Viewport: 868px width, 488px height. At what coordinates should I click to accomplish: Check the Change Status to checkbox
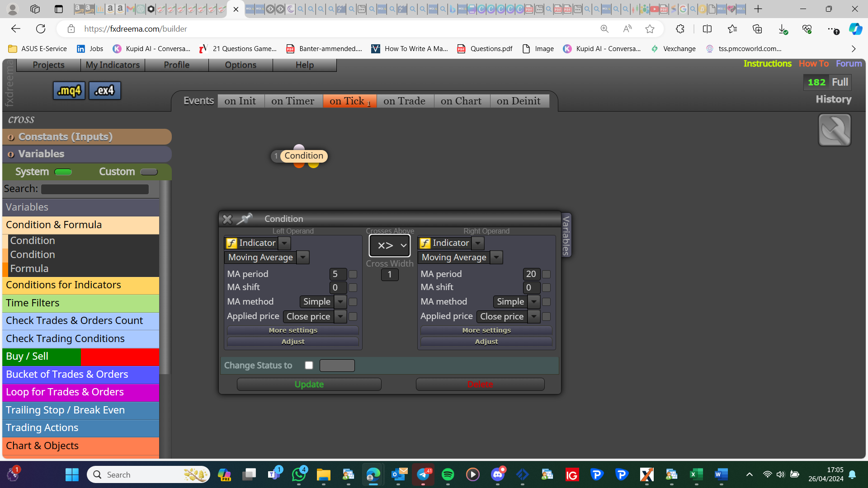coord(309,365)
